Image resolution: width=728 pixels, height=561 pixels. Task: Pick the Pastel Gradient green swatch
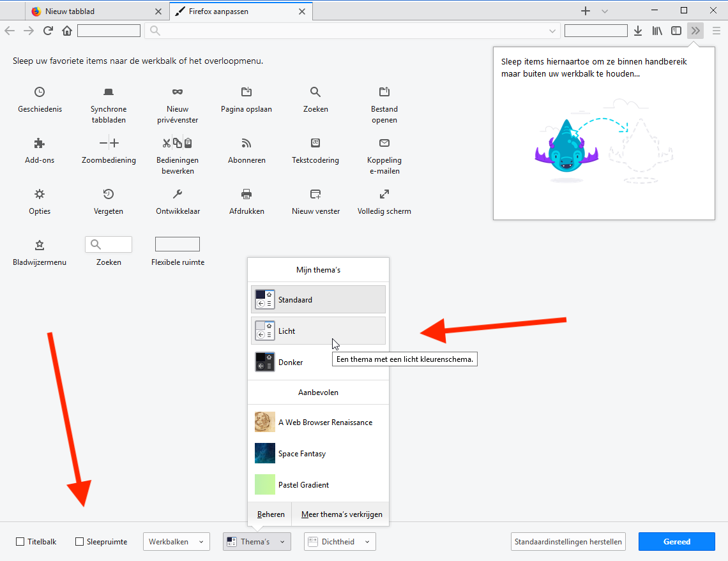(x=265, y=485)
